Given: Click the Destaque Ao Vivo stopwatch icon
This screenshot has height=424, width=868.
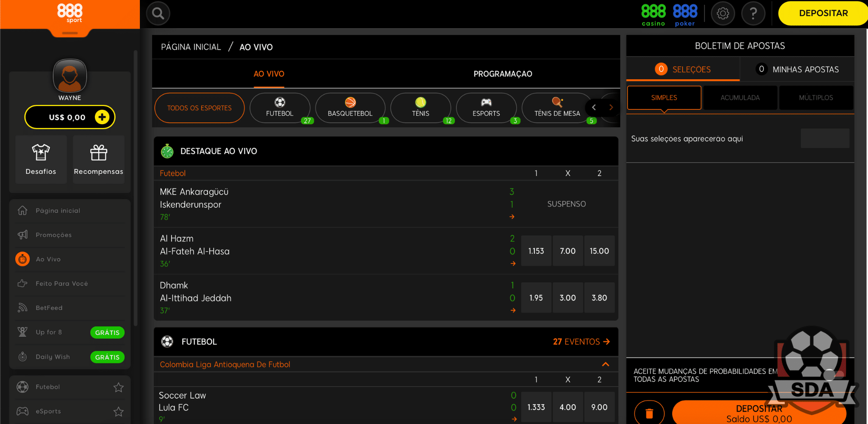Looking at the screenshot, I should click(167, 151).
